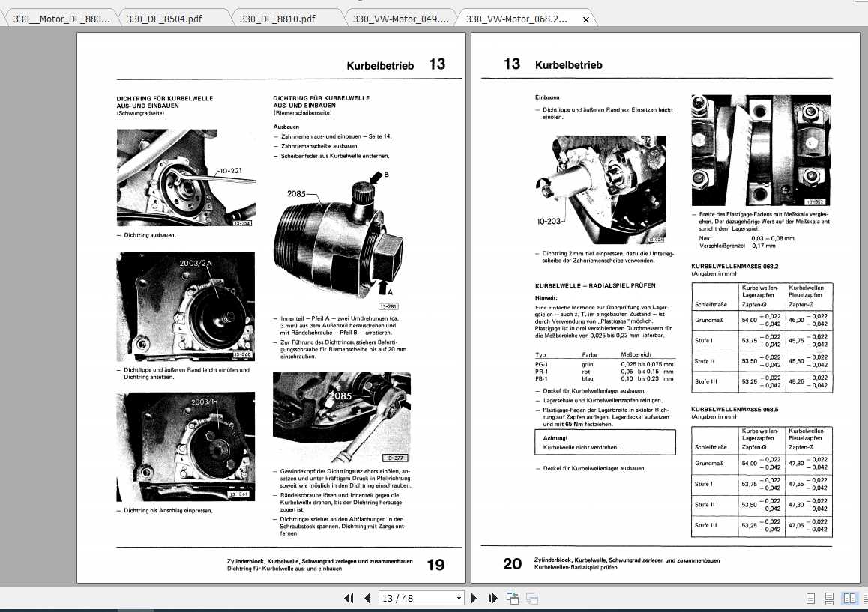Switch to the 330__Motor_DE_880 tab
This screenshot has height=612, width=868.
tap(60, 19)
